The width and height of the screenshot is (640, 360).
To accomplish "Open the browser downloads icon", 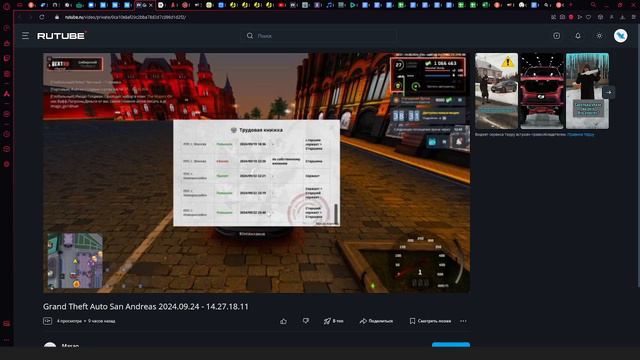I will coord(622,17).
